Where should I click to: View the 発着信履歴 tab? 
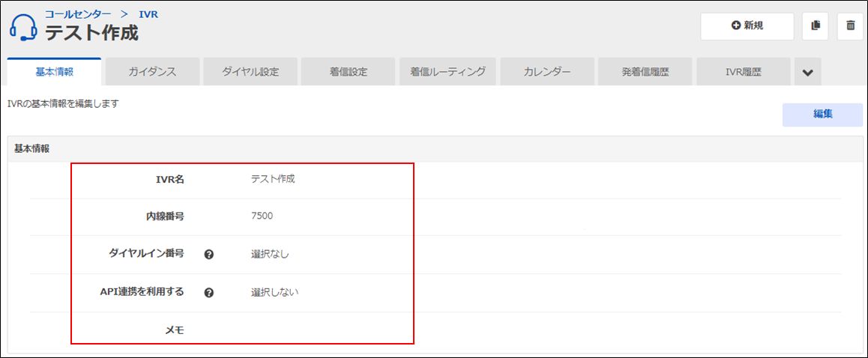tap(645, 72)
